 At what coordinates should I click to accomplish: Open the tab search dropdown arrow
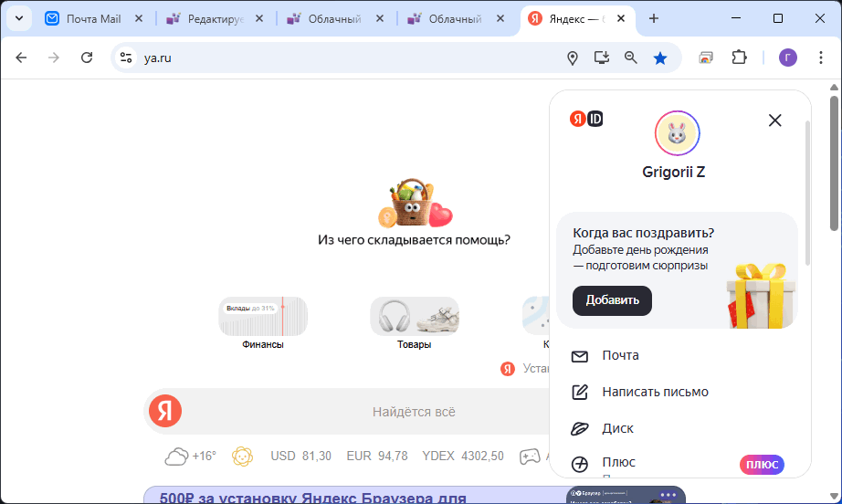(19, 18)
